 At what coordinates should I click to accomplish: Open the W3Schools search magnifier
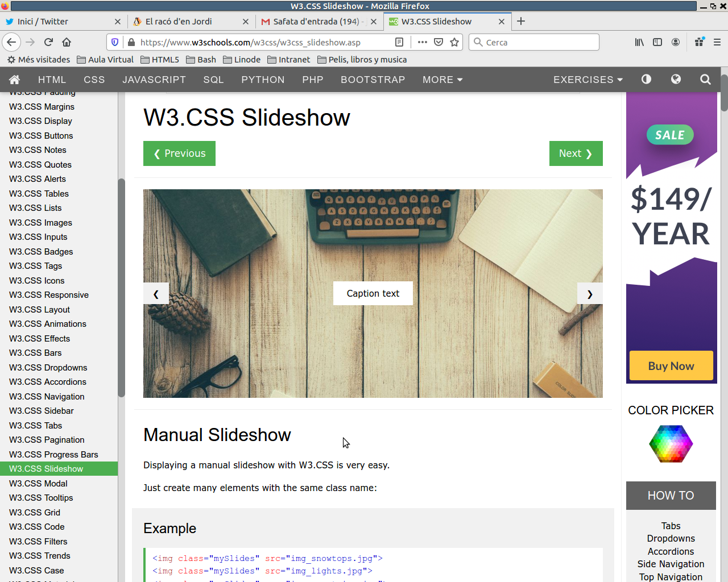705,80
